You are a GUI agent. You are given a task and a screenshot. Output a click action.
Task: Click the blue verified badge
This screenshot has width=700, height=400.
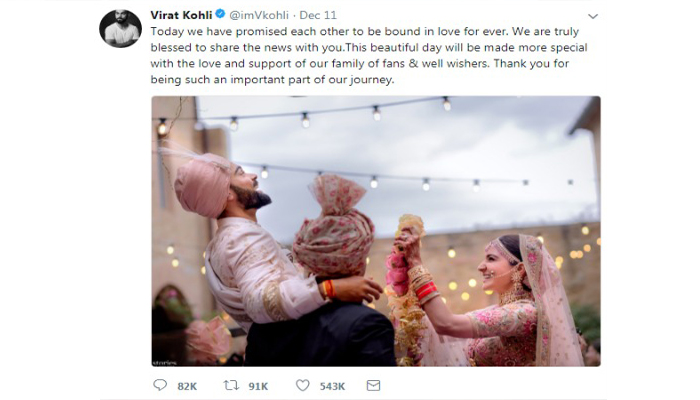(220, 14)
